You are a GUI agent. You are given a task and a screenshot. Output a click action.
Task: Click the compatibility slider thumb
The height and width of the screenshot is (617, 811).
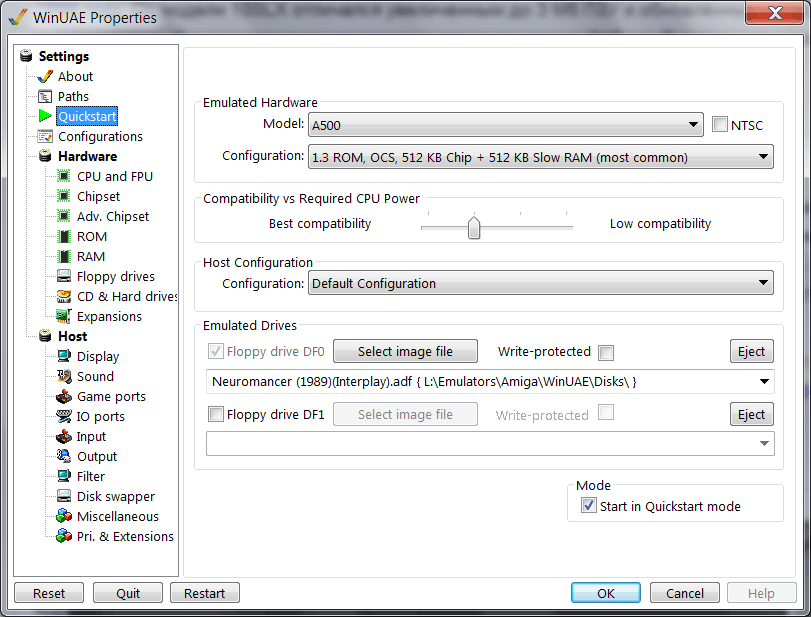pyautogui.click(x=474, y=228)
